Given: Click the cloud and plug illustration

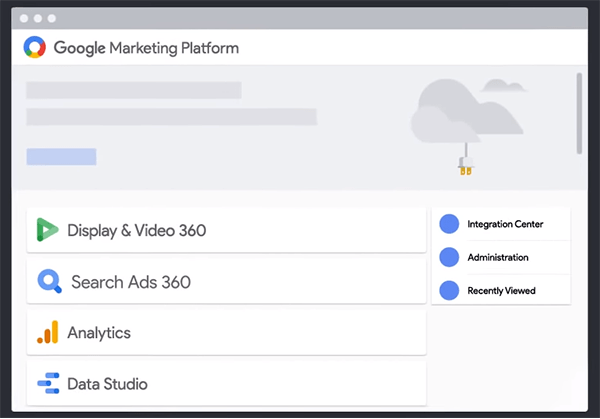Looking at the screenshot, I should [x=469, y=126].
